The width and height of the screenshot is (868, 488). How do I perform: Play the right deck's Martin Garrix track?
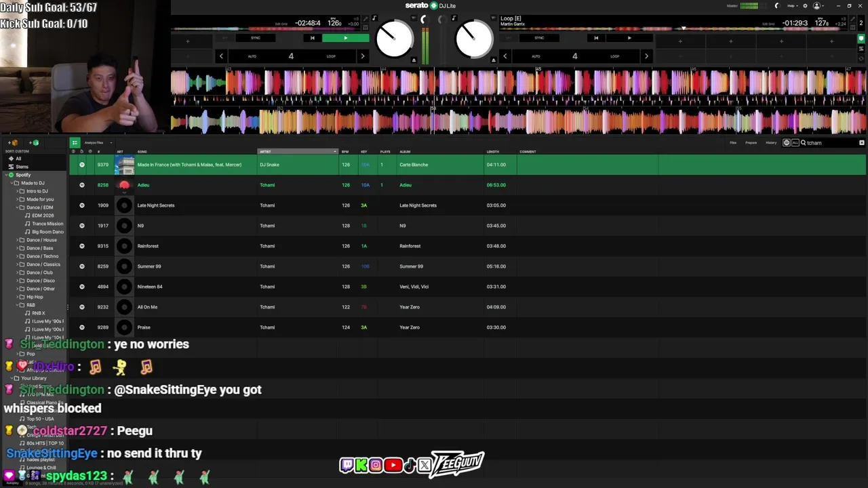tap(629, 38)
